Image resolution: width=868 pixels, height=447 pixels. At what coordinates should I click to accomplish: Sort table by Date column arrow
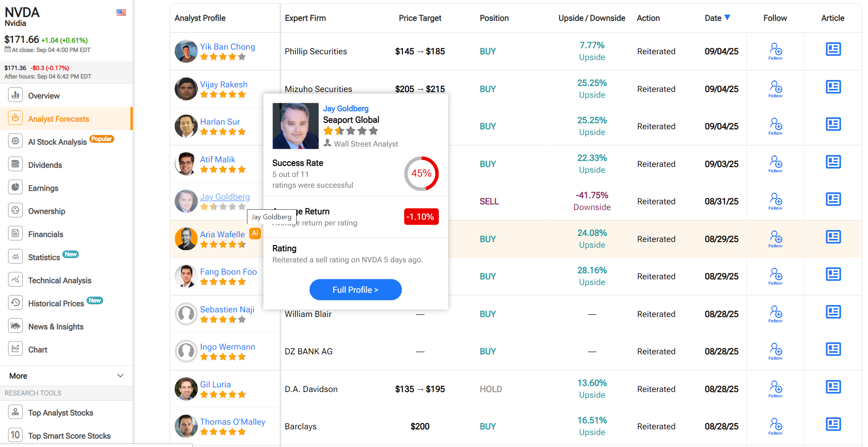pyautogui.click(x=727, y=17)
